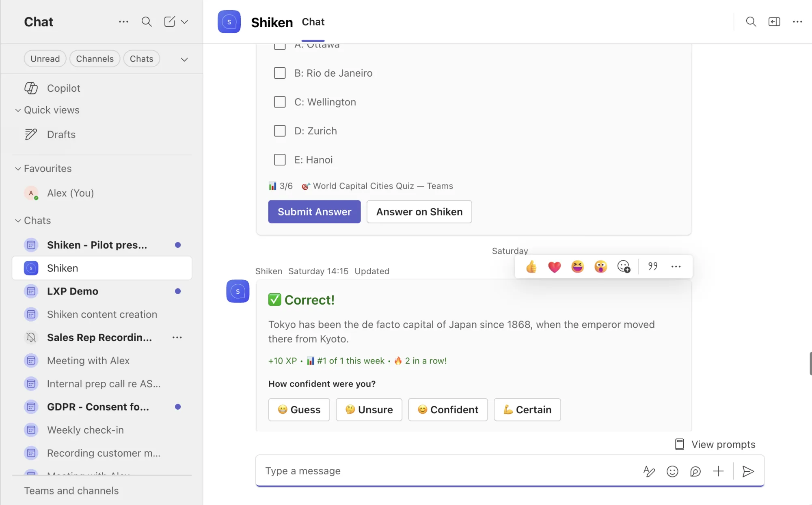Collapse the Favourites section
812x505 pixels.
click(18, 168)
